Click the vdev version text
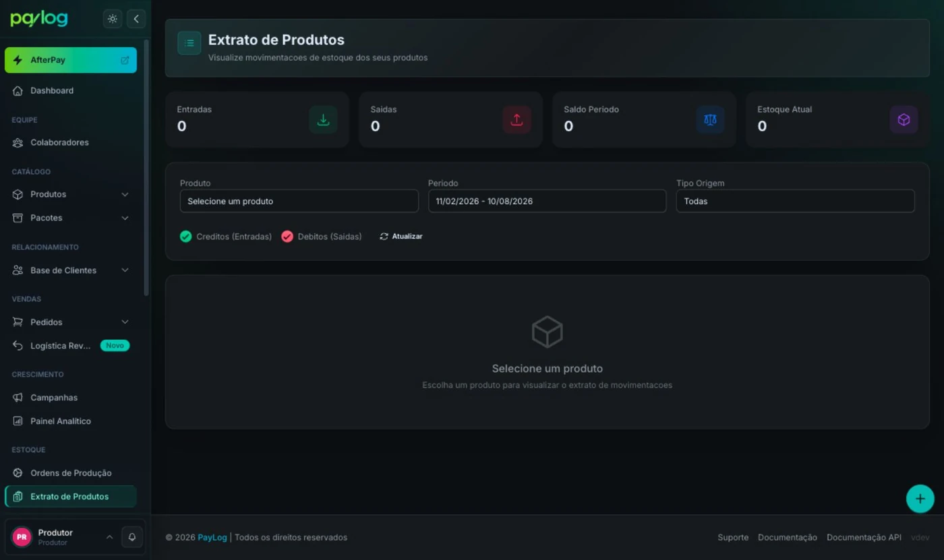Screen dimensions: 944x560 tap(920, 538)
